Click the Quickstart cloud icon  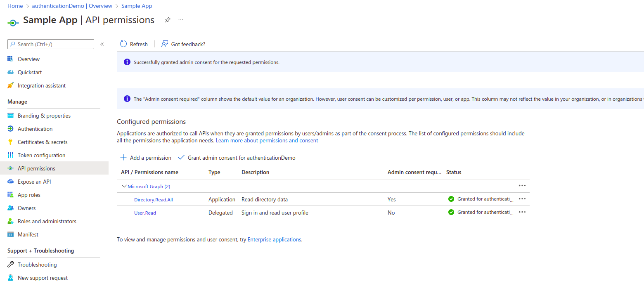(11, 72)
